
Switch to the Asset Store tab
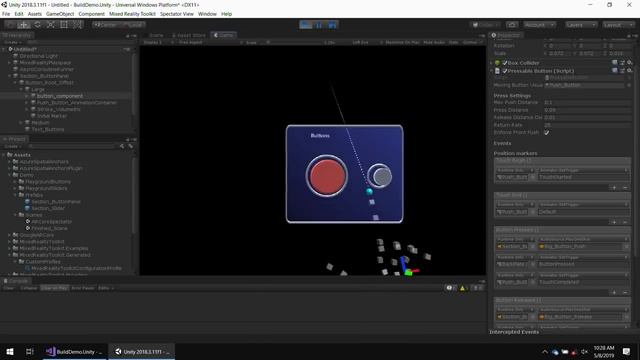189,35
